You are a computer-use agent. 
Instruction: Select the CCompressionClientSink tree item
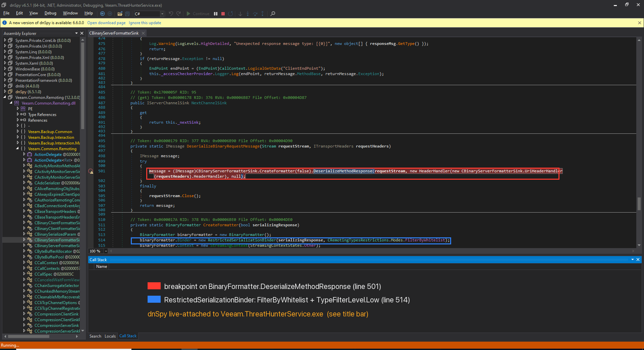56,314
